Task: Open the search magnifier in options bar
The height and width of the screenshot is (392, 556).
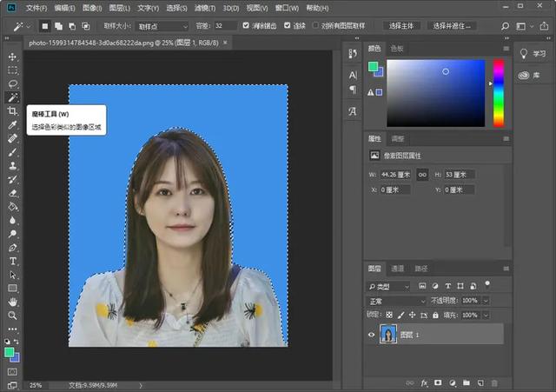Action: point(505,26)
